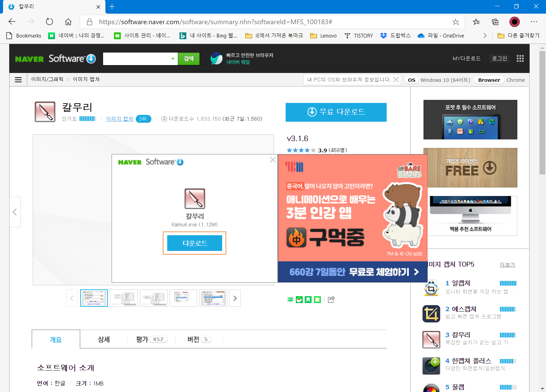Viewport: 546px width, 392px height.
Task: Open the 로그인 button
Action: pos(499,58)
